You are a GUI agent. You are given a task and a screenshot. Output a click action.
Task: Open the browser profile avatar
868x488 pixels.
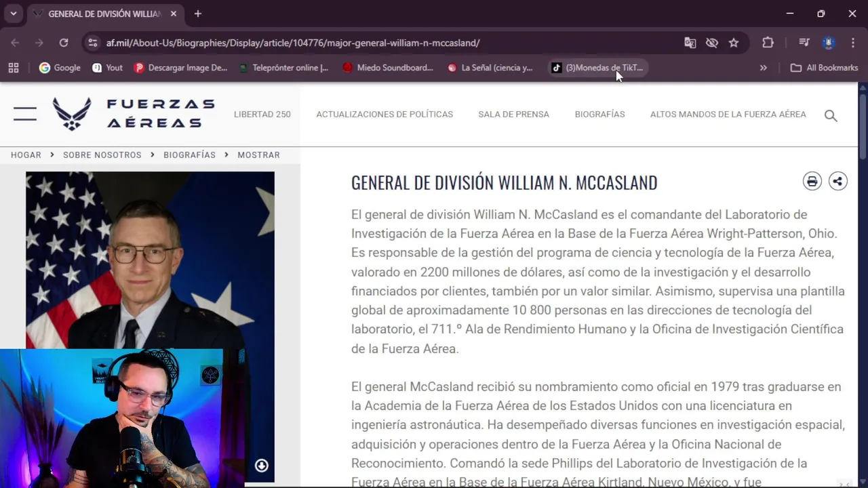(828, 43)
